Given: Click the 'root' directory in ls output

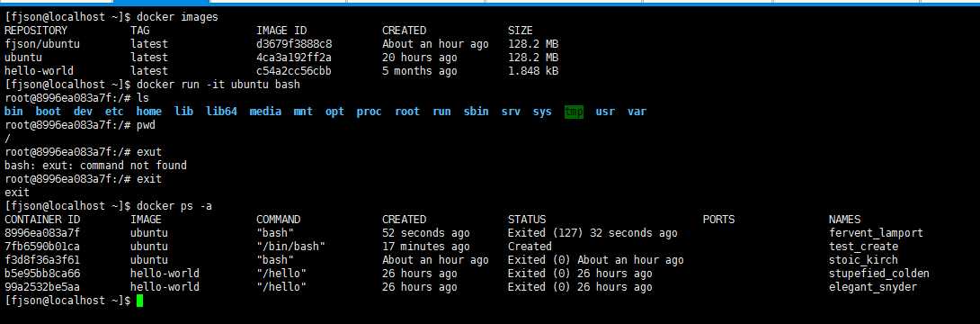Looking at the screenshot, I should (407, 112).
